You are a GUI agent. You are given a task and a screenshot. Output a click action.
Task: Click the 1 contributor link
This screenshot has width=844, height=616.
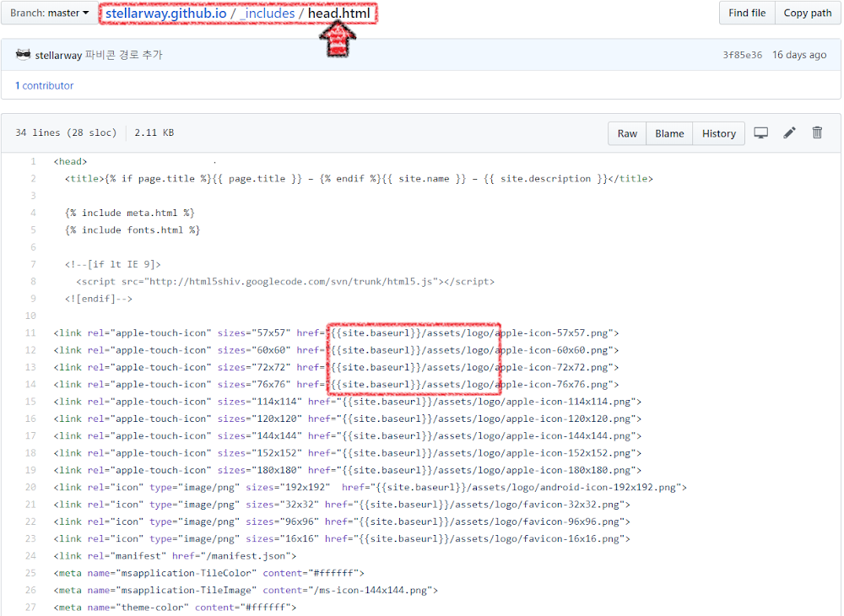click(44, 85)
